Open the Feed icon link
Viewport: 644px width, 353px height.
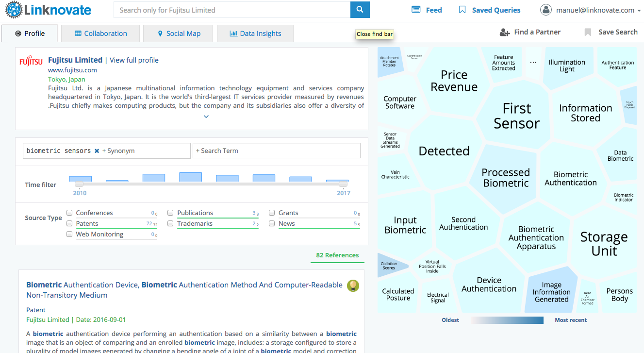tap(416, 10)
